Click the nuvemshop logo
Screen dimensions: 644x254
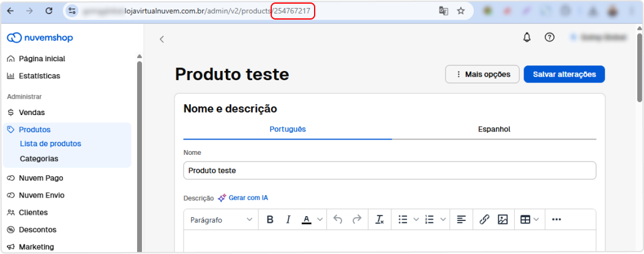click(40, 38)
